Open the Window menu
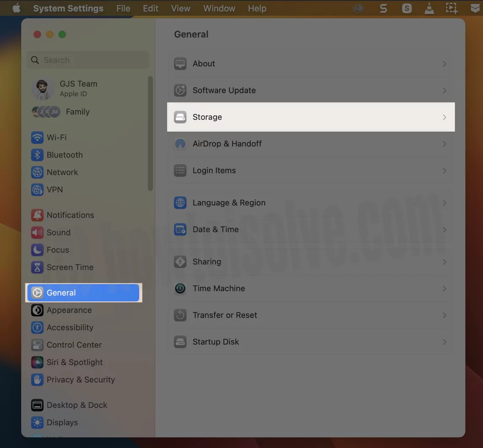Viewport: 483px width, 448px height. (x=219, y=8)
